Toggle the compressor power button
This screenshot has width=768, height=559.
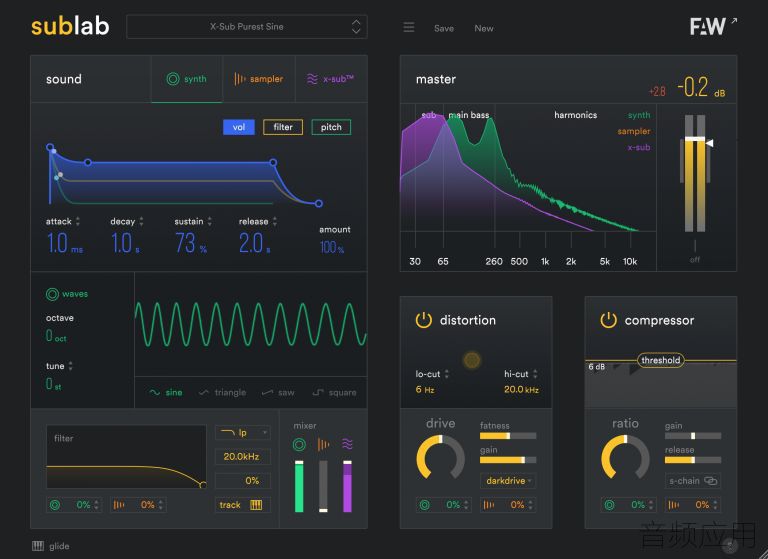(x=608, y=320)
